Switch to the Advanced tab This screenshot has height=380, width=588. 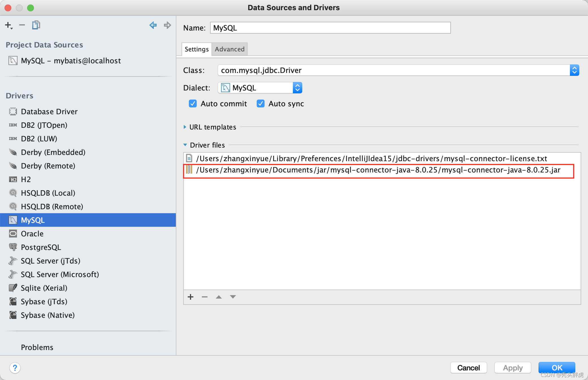(x=230, y=49)
